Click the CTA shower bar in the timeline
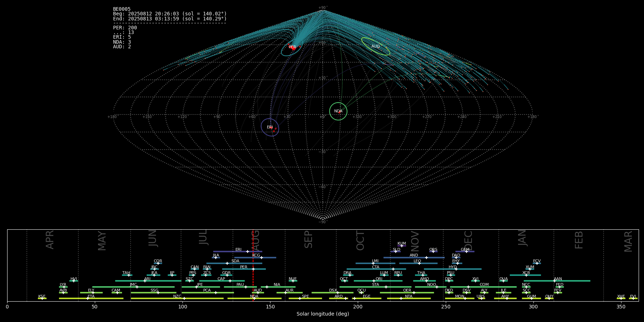Viewport: 644px width, 322px height. (x=376, y=269)
